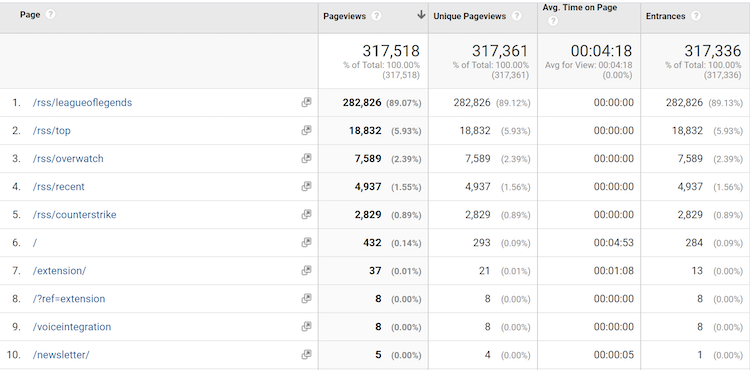Click the help icon next to Page header

[50, 14]
